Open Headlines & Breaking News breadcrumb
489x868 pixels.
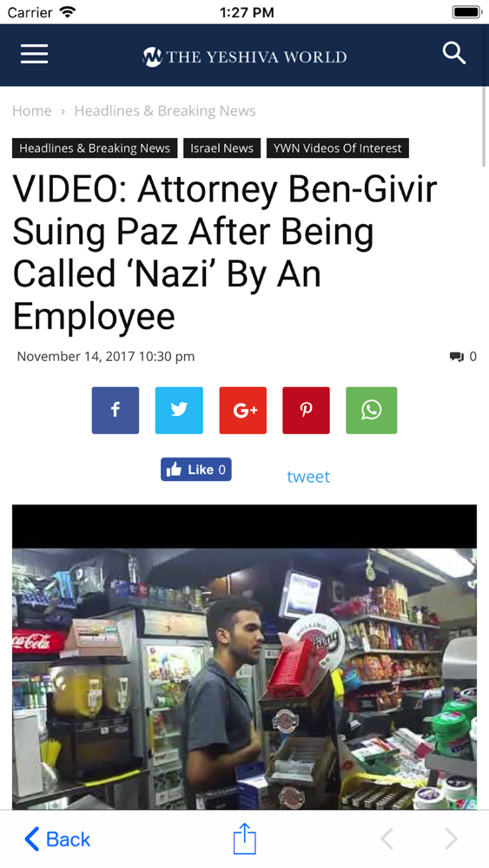pyautogui.click(x=165, y=111)
